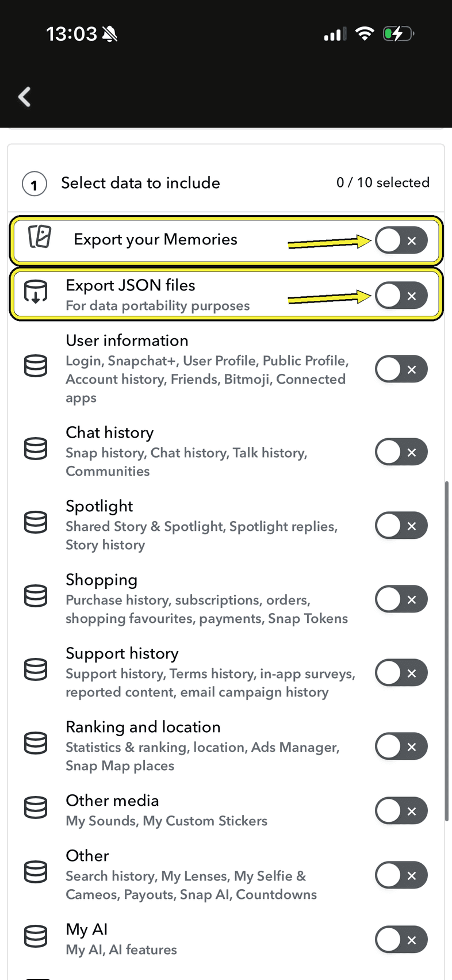Click the database icon beside Shopping
Viewport: 452px width, 980px height.
(x=36, y=596)
